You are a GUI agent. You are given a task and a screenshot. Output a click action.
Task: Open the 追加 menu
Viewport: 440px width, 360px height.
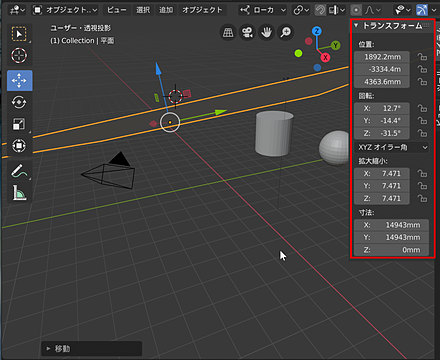click(x=166, y=10)
